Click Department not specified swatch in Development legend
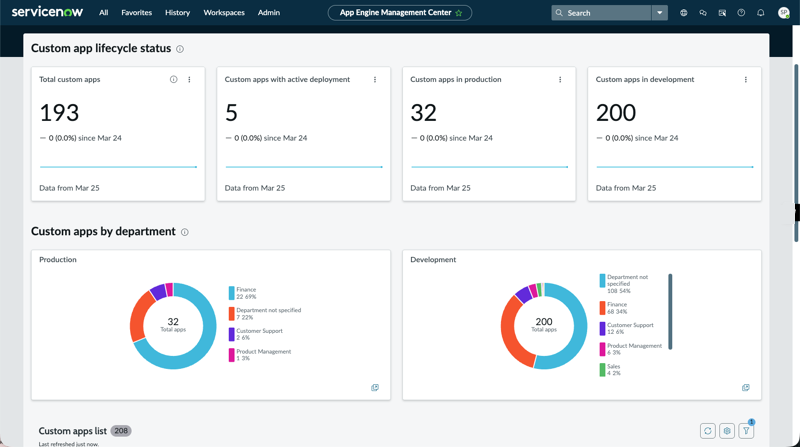 tap(603, 281)
